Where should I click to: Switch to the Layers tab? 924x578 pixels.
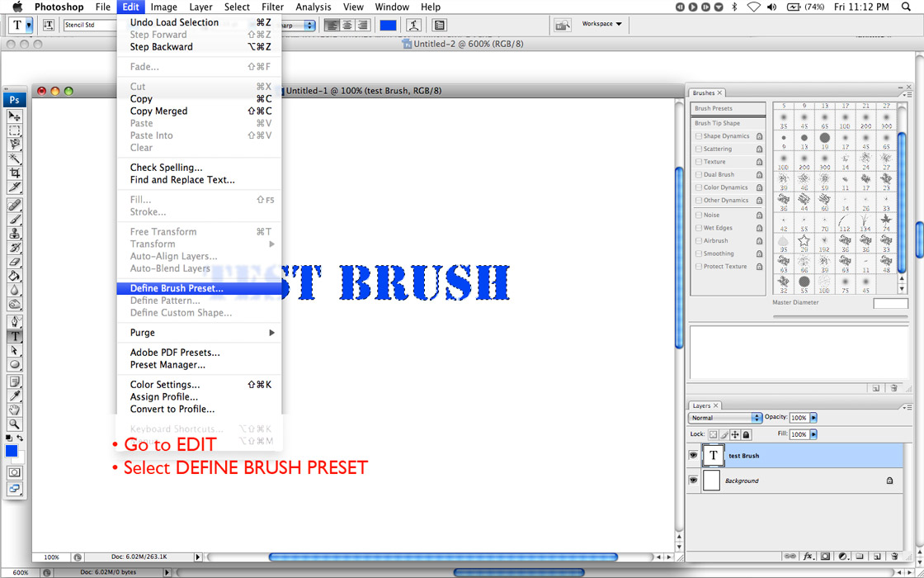705,405
